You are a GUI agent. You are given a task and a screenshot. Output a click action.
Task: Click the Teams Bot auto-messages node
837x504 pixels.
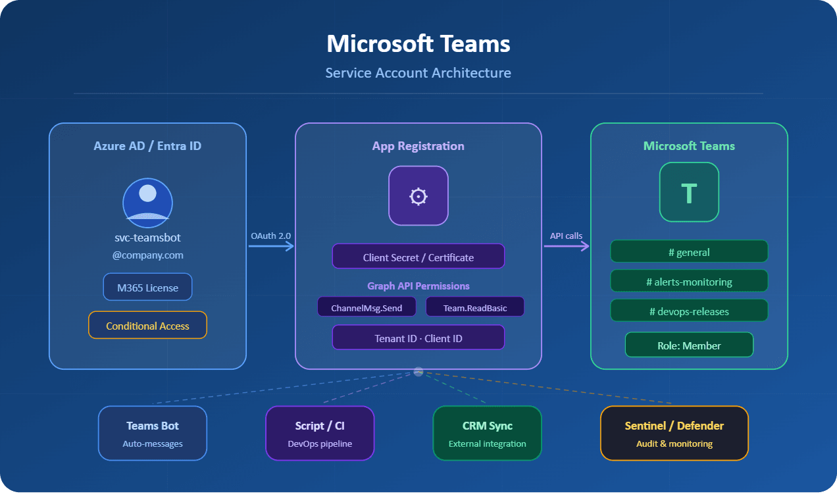(x=152, y=433)
